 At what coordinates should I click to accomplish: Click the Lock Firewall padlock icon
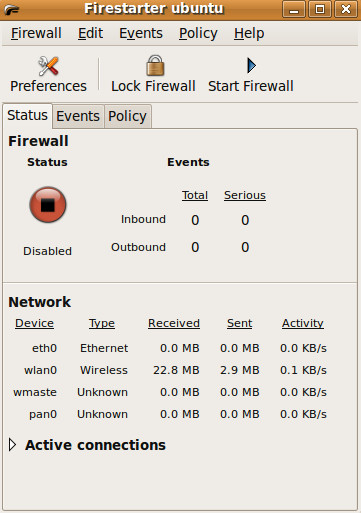pyautogui.click(x=155, y=65)
